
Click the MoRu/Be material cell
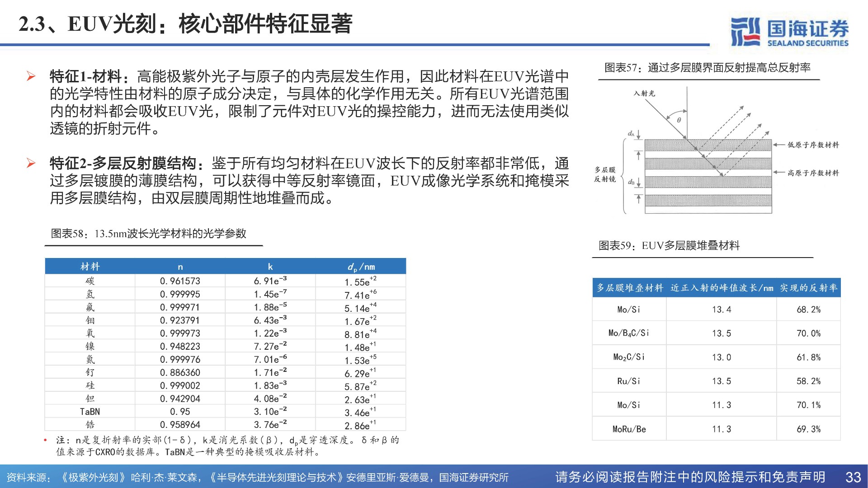[x=629, y=429]
